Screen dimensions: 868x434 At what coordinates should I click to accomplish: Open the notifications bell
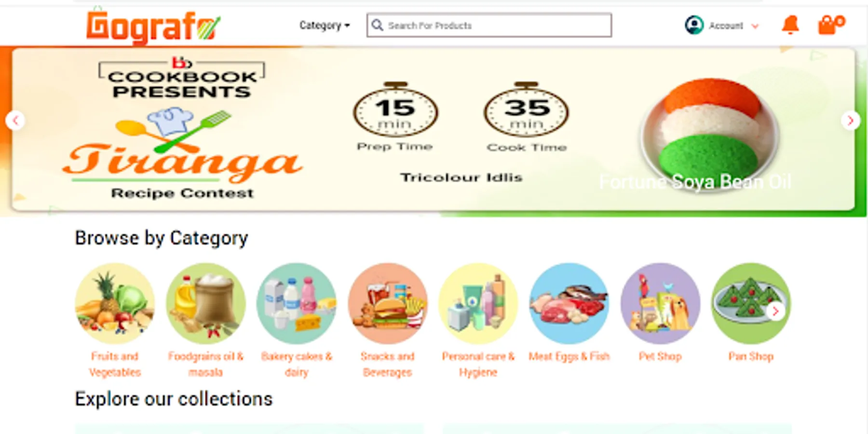point(790,25)
